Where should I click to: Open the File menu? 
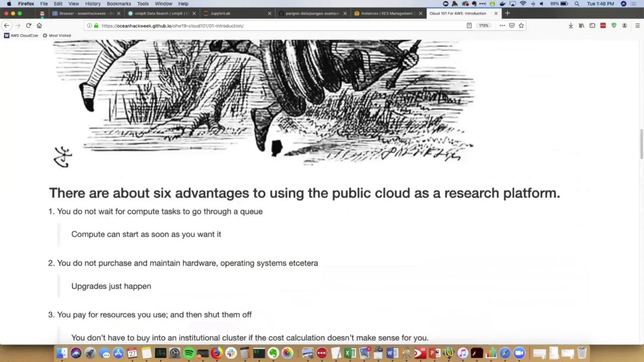point(44,4)
